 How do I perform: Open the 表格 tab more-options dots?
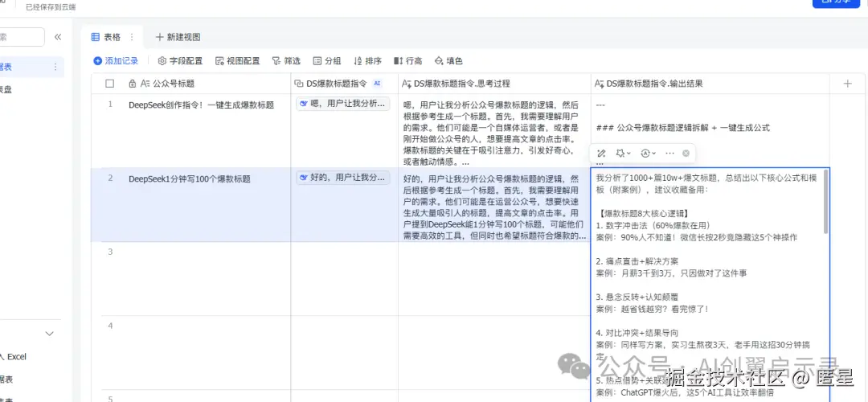tap(132, 37)
